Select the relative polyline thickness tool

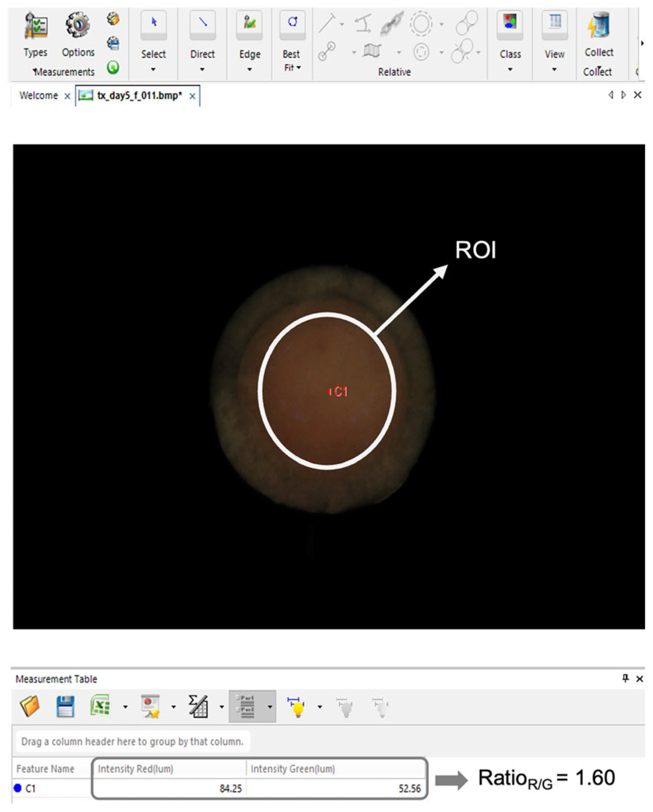tap(372, 51)
